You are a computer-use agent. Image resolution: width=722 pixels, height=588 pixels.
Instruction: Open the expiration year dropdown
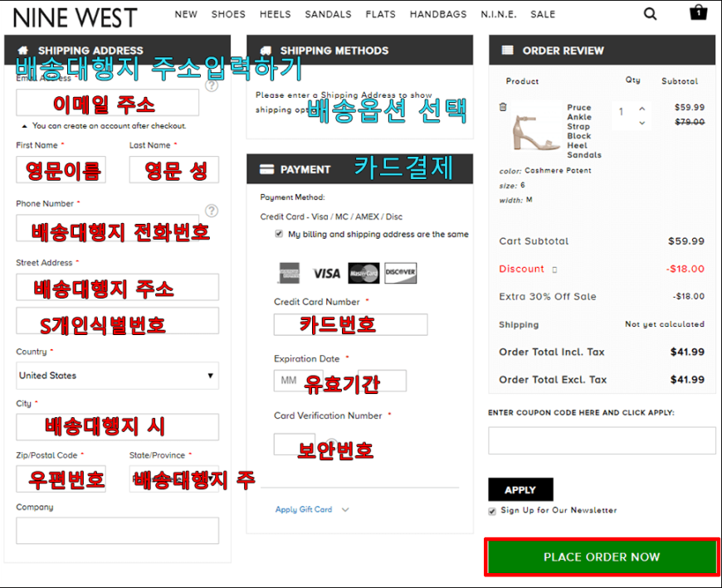[x=383, y=381]
